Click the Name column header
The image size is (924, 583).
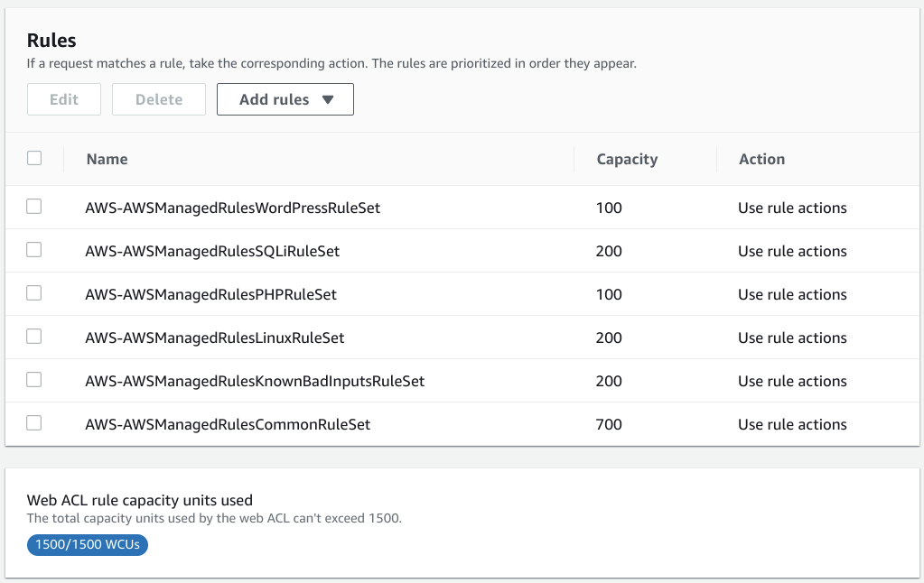(107, 159)
